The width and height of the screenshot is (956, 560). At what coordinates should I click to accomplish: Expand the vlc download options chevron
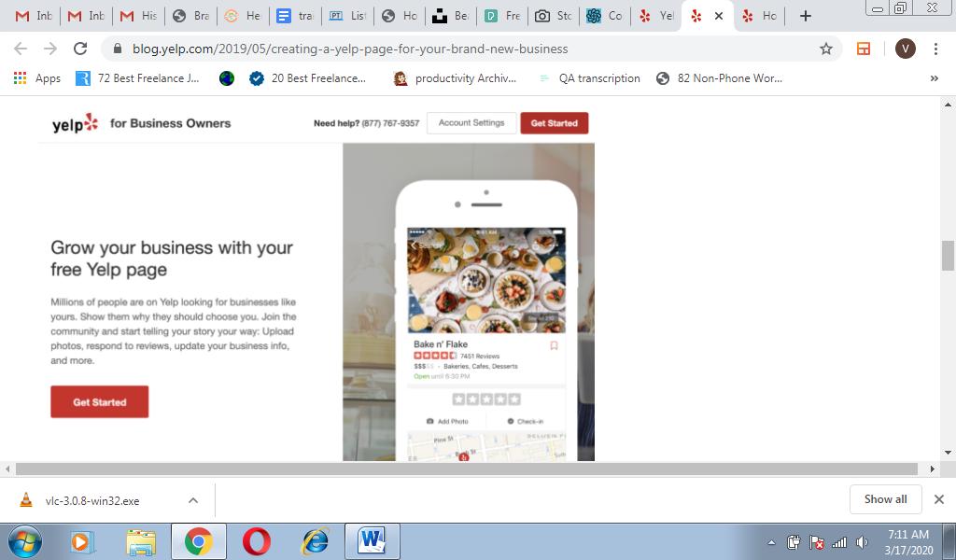(193, 500)
